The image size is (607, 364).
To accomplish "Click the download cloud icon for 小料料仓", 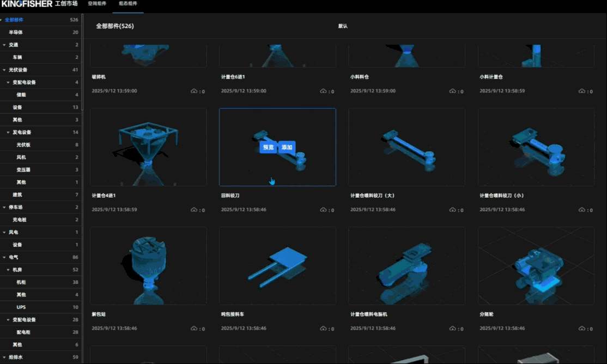I will coord(453,91).
